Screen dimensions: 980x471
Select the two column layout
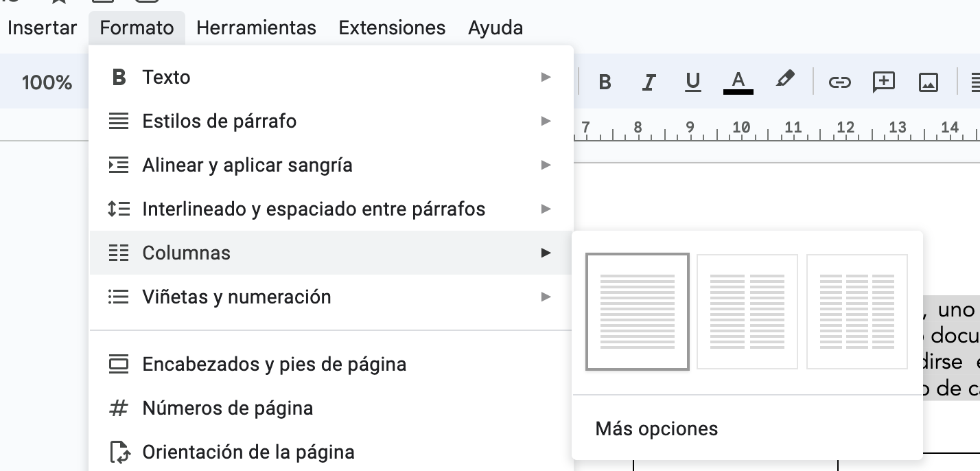pyautogui.click(x=747, y=311)
